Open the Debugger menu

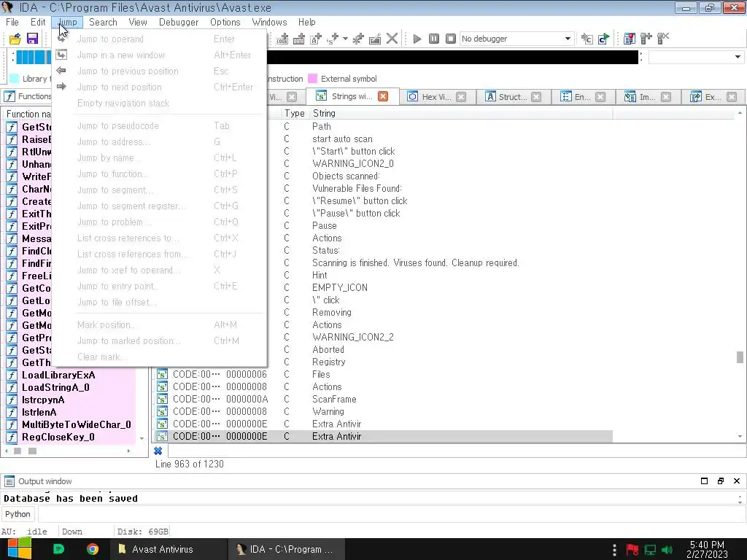point(179,23)
